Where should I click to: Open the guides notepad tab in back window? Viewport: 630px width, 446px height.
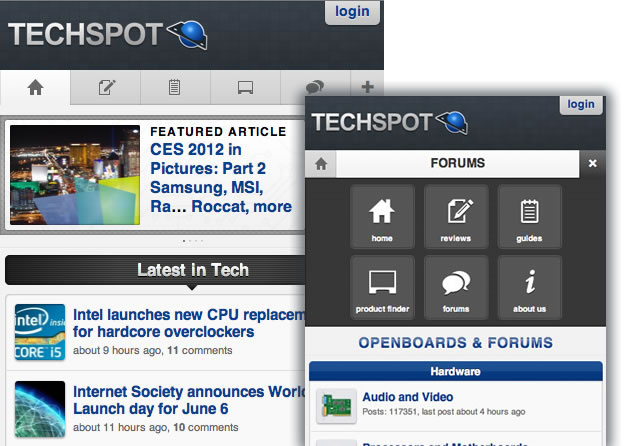(175, 87)
